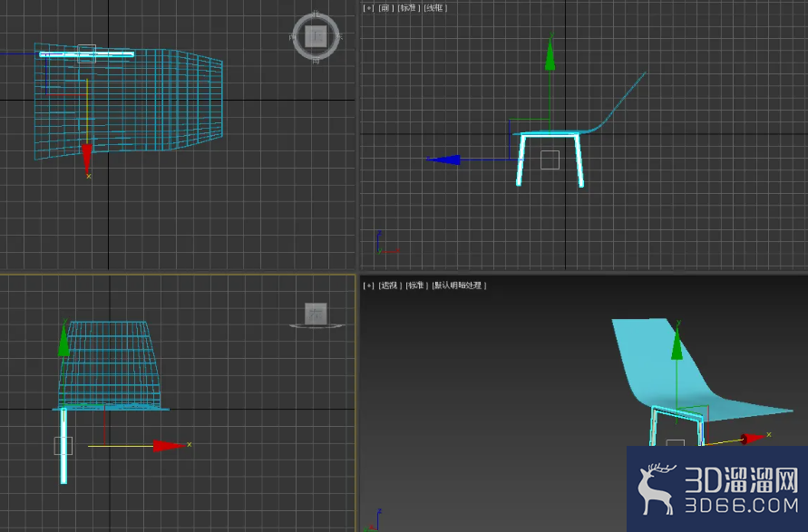The image size is (808, 532).
Task: Grab the green Y-axis arrow in the front viewport
Action: [x=550, y=55]
